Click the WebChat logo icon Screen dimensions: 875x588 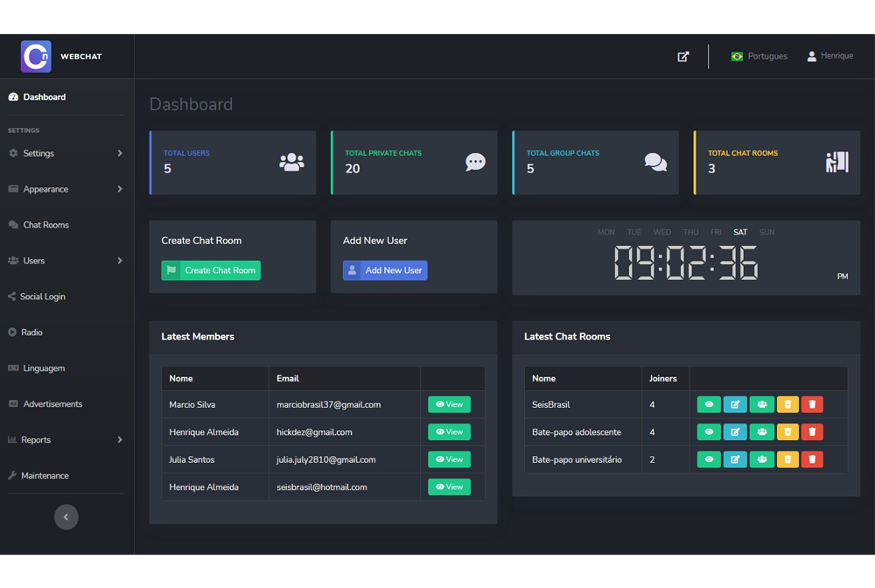pos(36,57)
